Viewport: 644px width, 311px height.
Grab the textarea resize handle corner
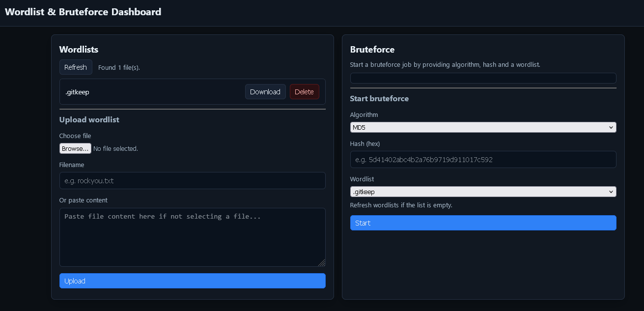(x=322, y=263)
